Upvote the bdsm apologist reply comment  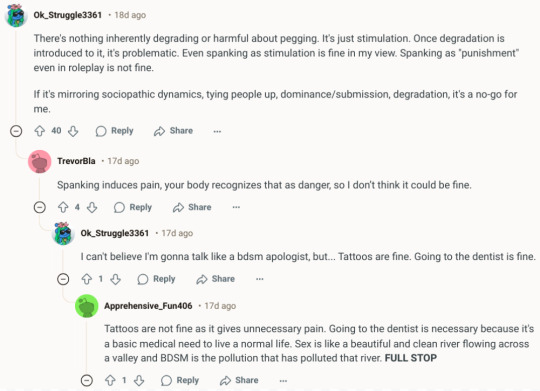coord(86,279)
